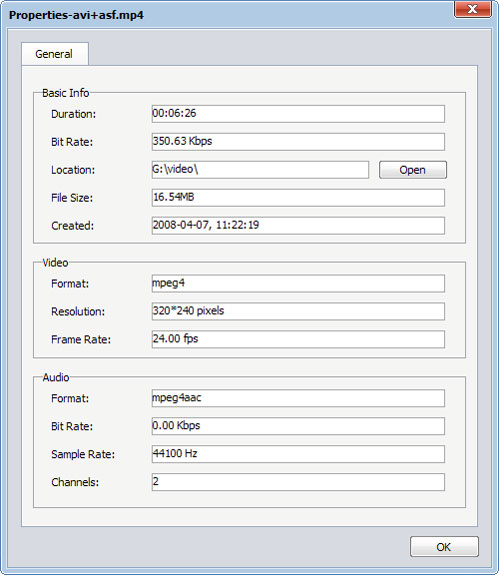Click the Frame Rate field 24.00 fps
Image resolution: width=500 pixels, height=576 pixels.
click(298, 339)
